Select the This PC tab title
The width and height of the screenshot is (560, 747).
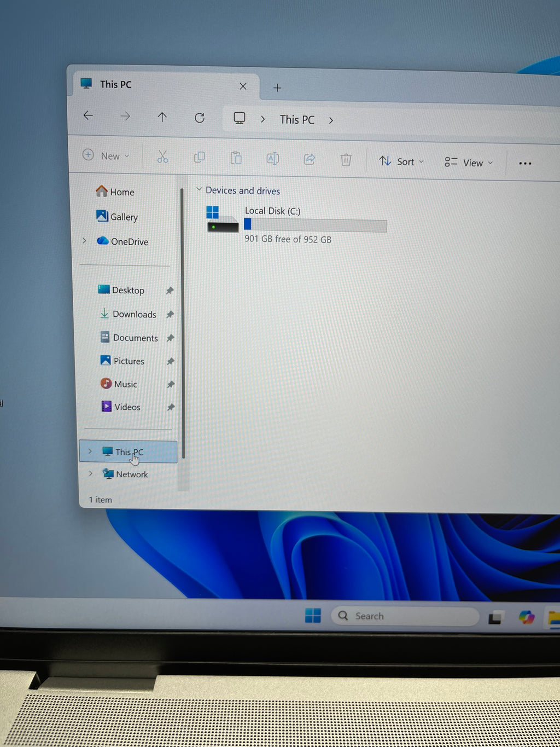pos(116,84)
